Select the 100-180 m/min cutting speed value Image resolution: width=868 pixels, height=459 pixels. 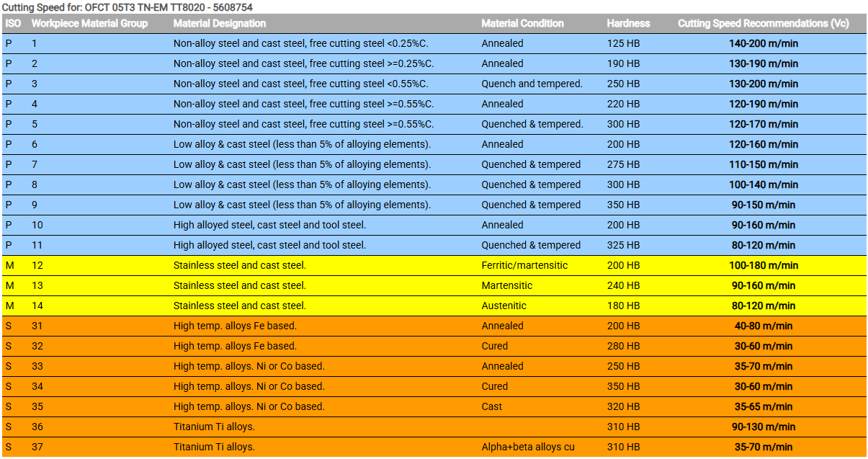coord(764,265)
